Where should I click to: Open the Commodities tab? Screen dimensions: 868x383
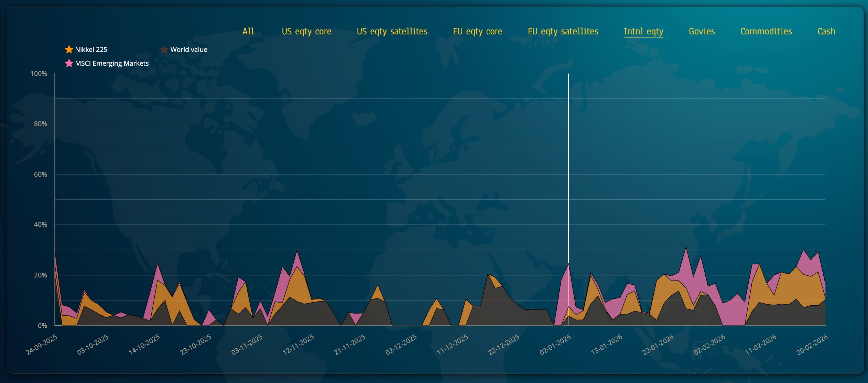click(766, 31)
